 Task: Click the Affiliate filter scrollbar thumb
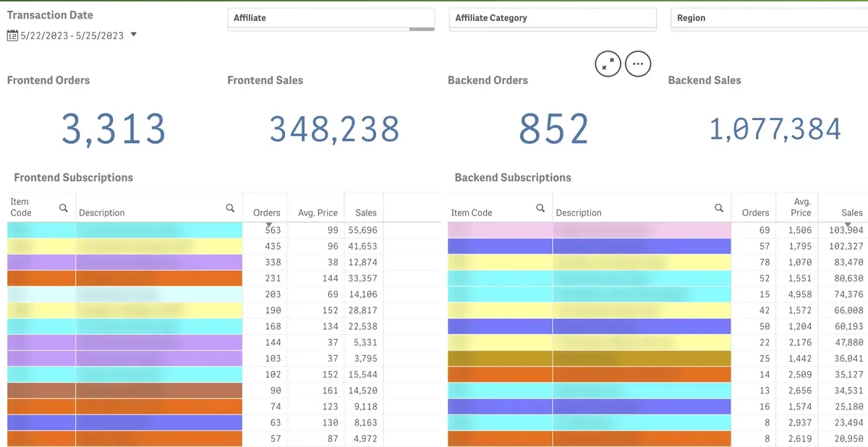tap(422, 29)
